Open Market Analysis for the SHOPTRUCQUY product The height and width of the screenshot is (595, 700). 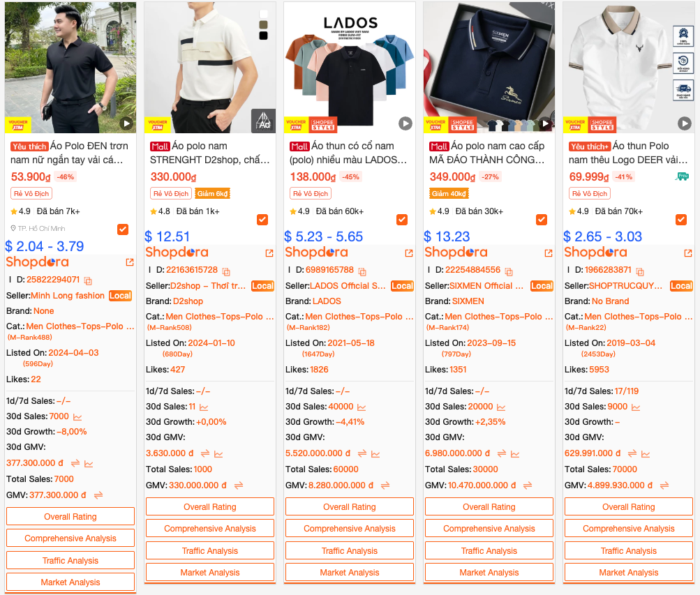click(x=629, y=572)
